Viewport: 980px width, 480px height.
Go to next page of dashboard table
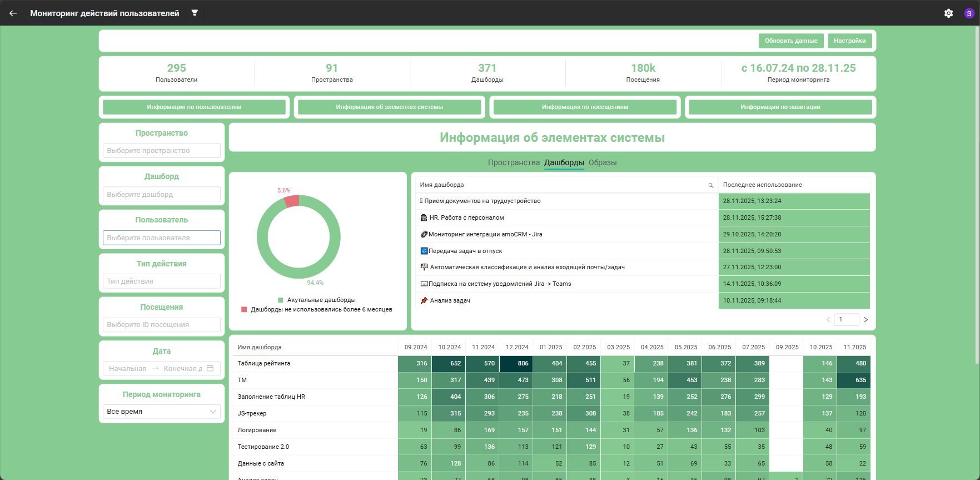pos(865,319)
